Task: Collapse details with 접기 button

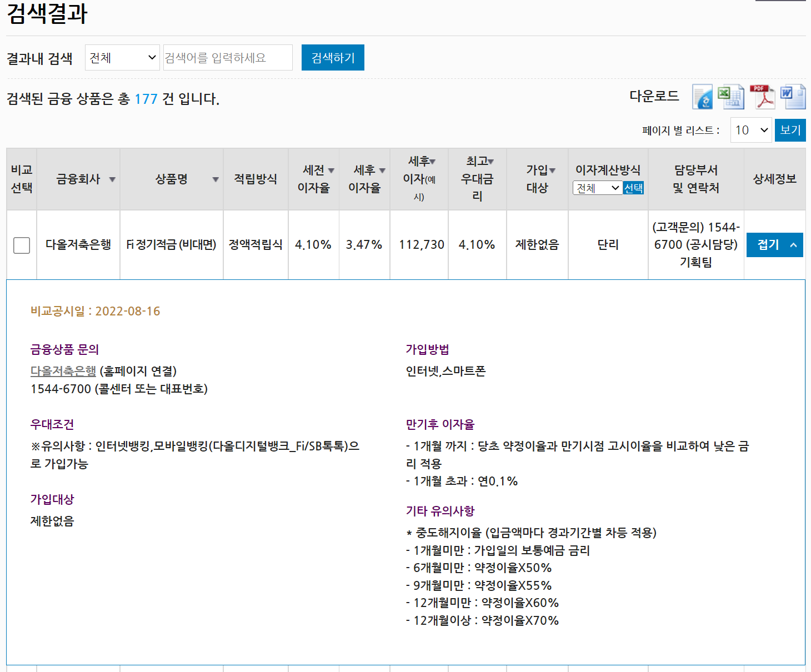Action: (x=775, y=245)
